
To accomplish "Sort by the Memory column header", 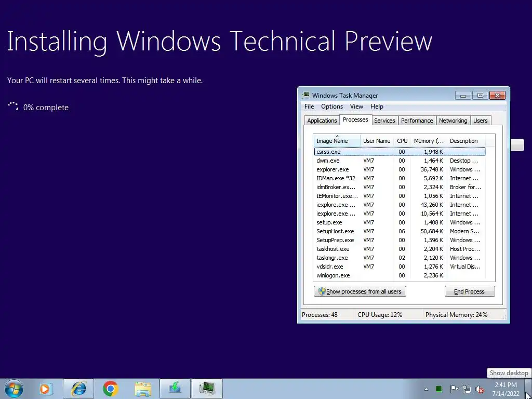I will pos(429,141).
